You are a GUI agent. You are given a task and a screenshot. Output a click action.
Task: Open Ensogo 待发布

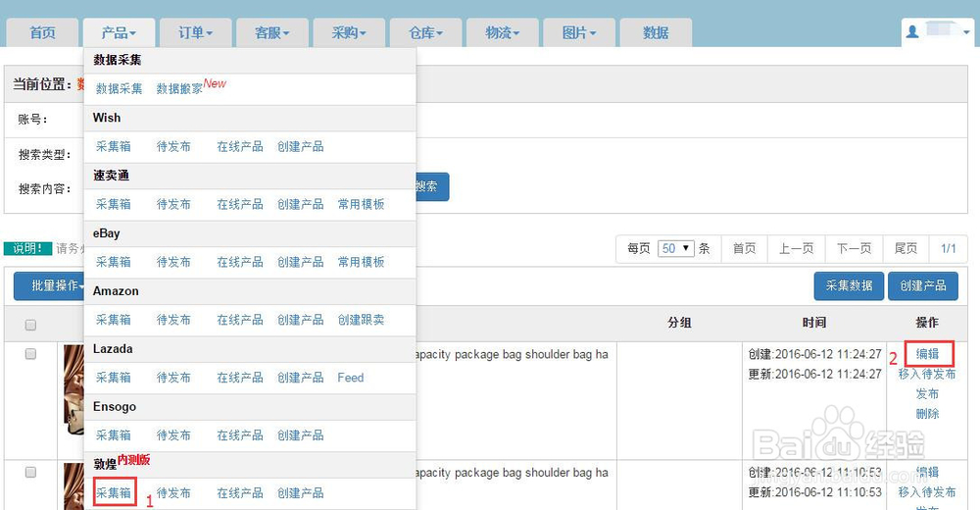[x=173, y=435]
